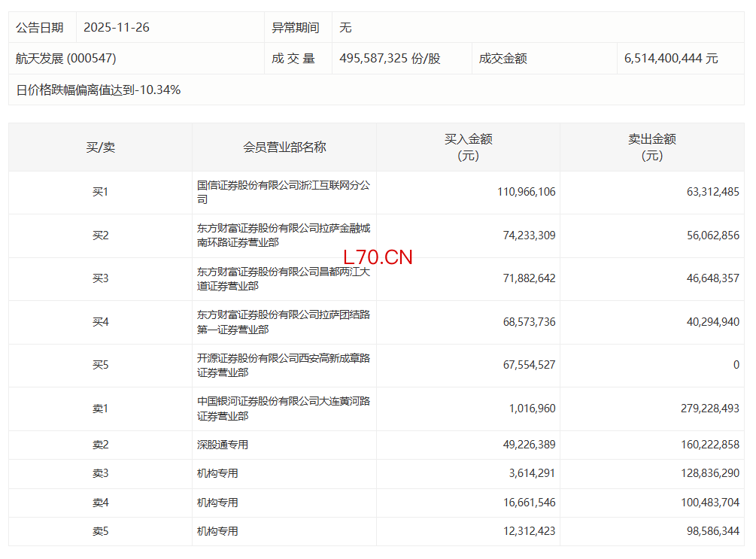The image size is (756, 559).
Task: Click the 成交金额 value 6,514,400,444 元
Action: pyautogui.click(x=671, y=59)
